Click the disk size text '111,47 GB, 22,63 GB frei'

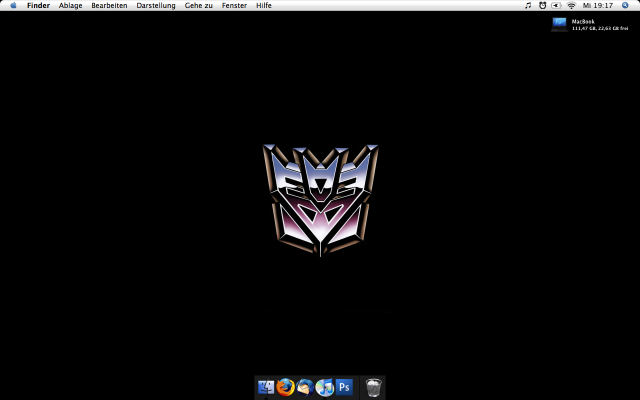(600, 28)
